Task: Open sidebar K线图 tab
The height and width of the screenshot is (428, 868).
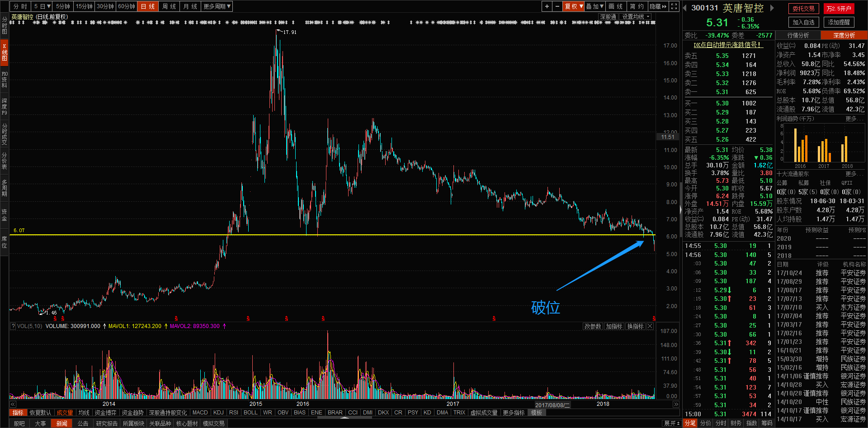Action: tap(4, 52)
